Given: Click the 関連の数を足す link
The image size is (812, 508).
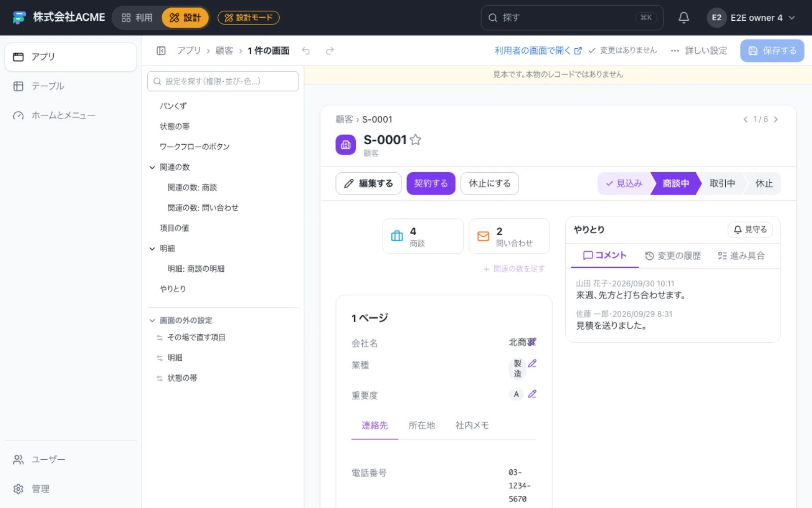Looking at the screenshot, I should point(514,269).
